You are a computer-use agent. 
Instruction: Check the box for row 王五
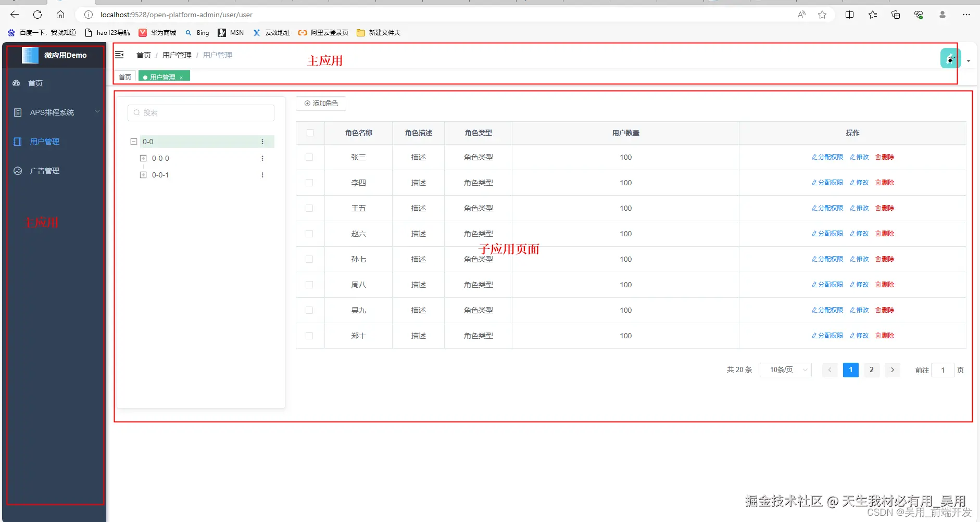point(309,208)
